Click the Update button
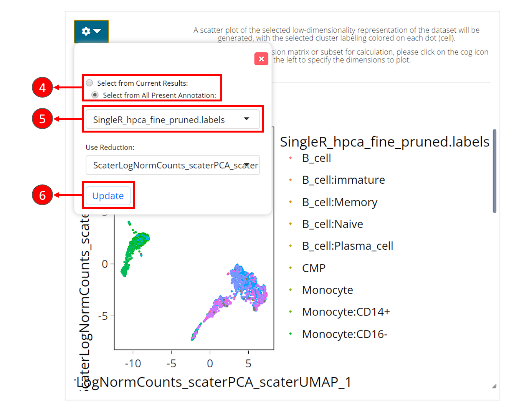 coord(108,196)
